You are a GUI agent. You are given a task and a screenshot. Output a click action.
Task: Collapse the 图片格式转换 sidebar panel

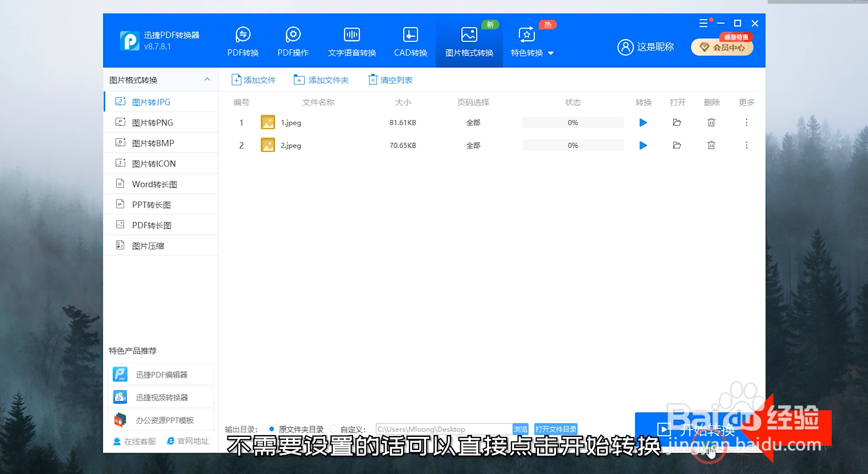[x=208, y=80]
